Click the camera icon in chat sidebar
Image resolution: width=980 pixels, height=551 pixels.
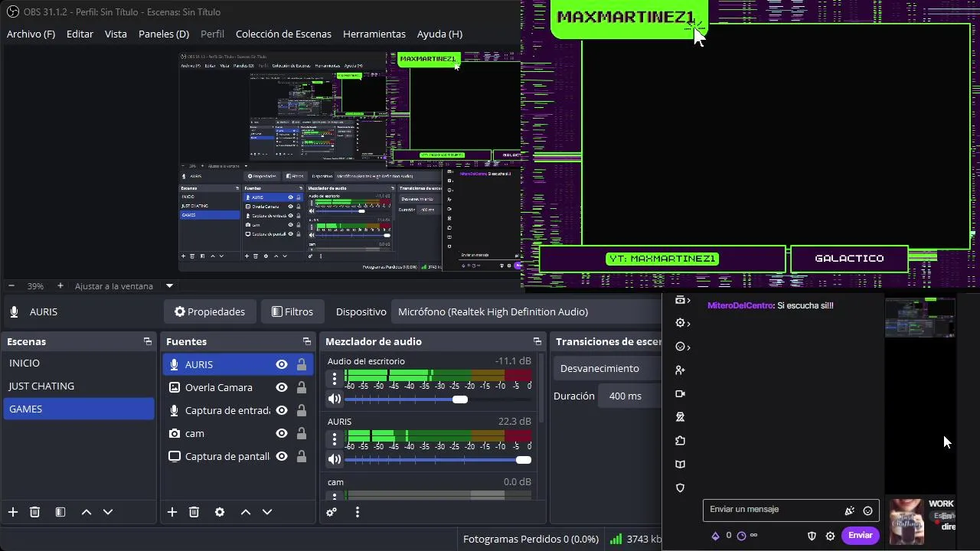pos(680,394)
